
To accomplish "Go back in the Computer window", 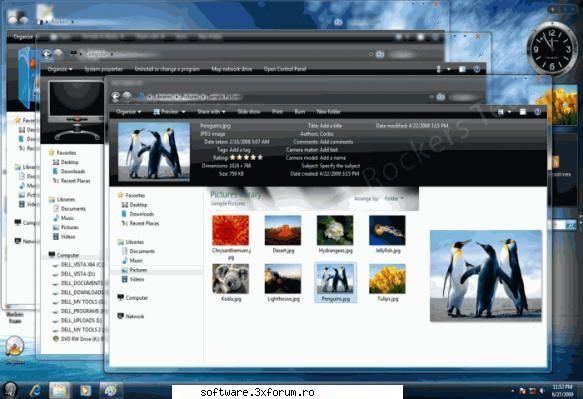I will click(46, 54).
